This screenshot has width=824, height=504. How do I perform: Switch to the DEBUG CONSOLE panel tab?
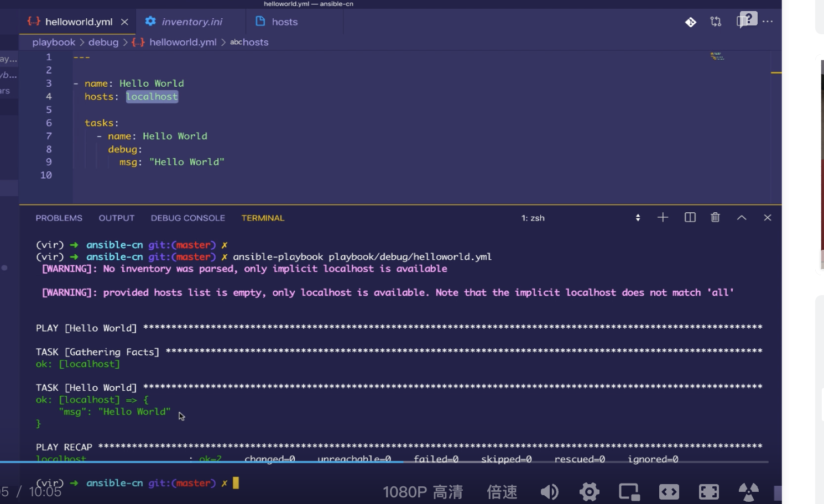tap(188, 218)
